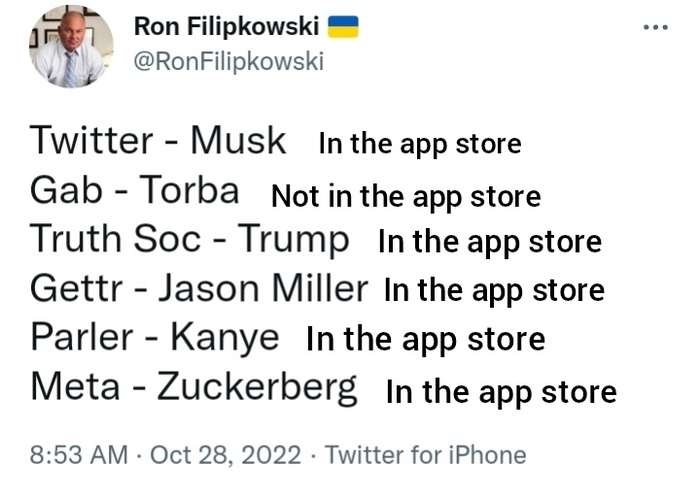
Task: Open the three-dot more options menu
Action: click(x=656, y=27)
